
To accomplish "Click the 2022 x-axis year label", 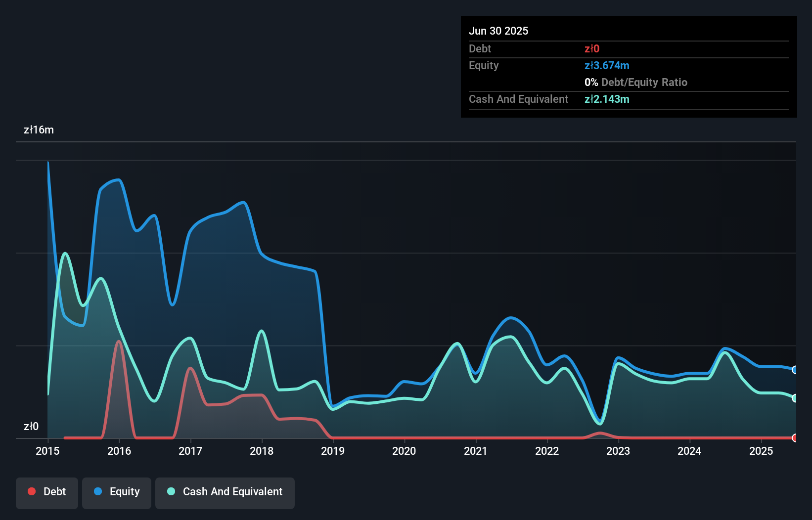I will pyautogui.click(x=547, y=451).
